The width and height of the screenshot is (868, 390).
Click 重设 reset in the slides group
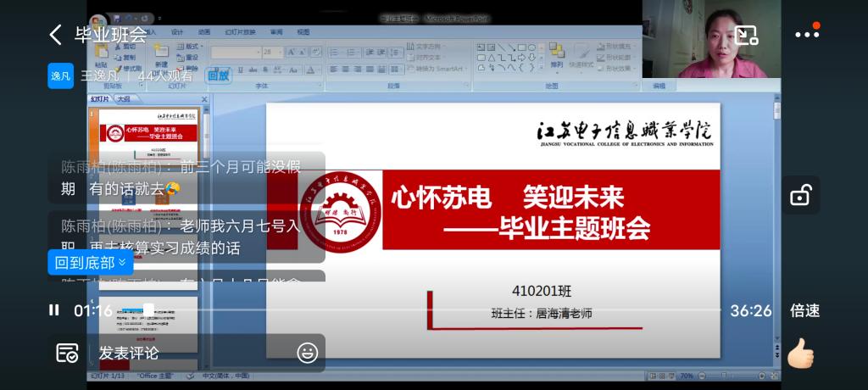coord(188,58)
